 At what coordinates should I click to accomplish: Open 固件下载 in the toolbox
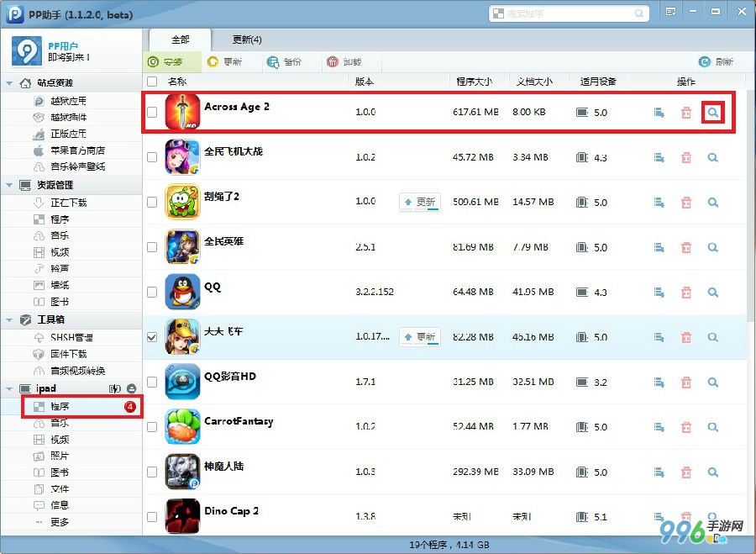coord(71,354)
